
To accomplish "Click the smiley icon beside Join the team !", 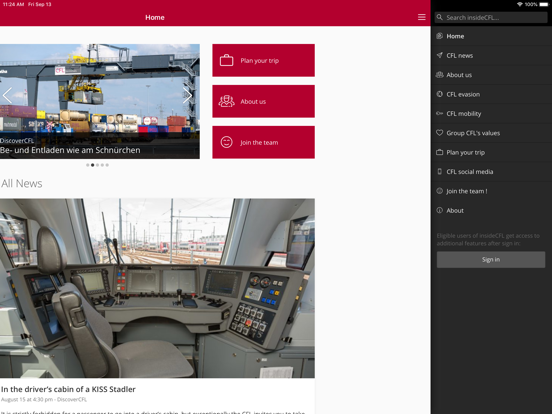I will point(439,191).
